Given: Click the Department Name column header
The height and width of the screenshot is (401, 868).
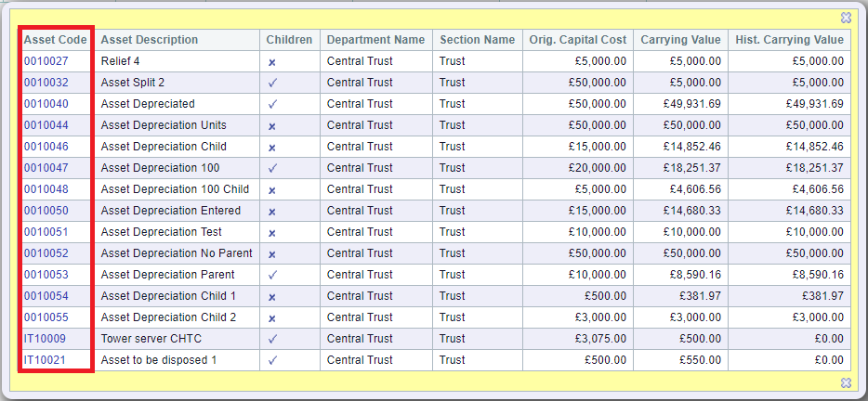Looking at the screenshot, I should pos(375,40).
